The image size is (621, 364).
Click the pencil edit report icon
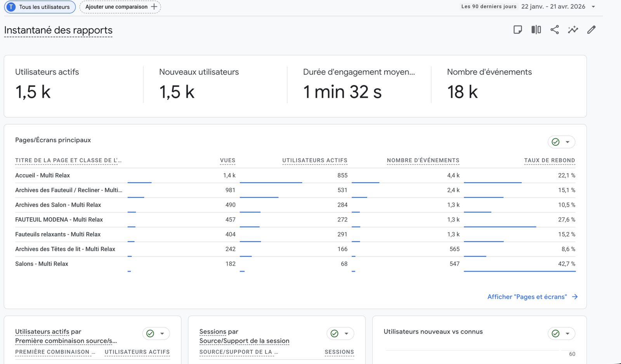(x=591, y=30)
